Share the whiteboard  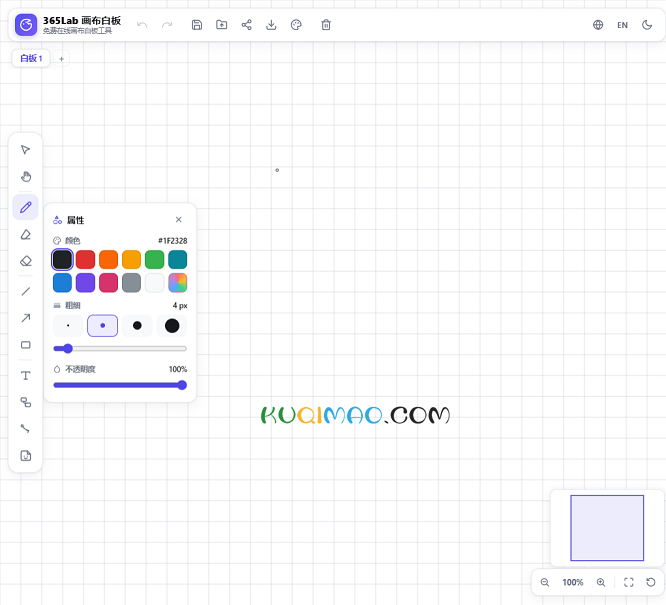[x=246, y=25]
